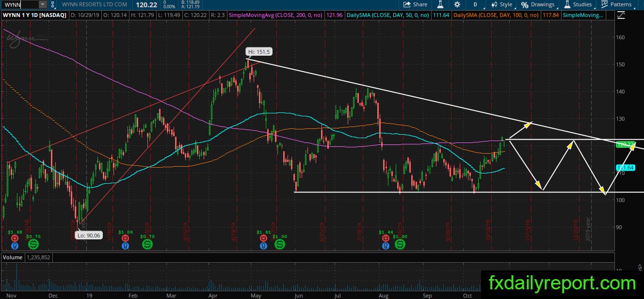The width and height of the screenshot is (644, 299).
Task: Click the $1.61 earnings phone icon
Action: pyautogui.click(x=263, y=239)
